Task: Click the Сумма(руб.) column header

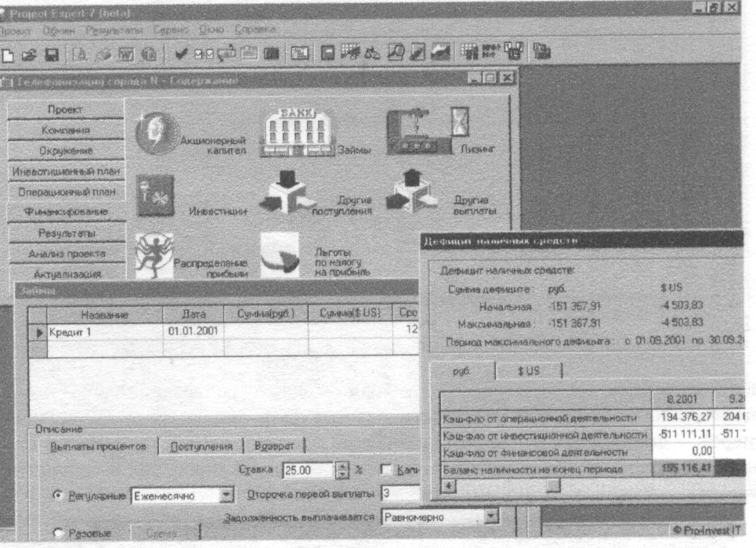Action: coord(266,313)
